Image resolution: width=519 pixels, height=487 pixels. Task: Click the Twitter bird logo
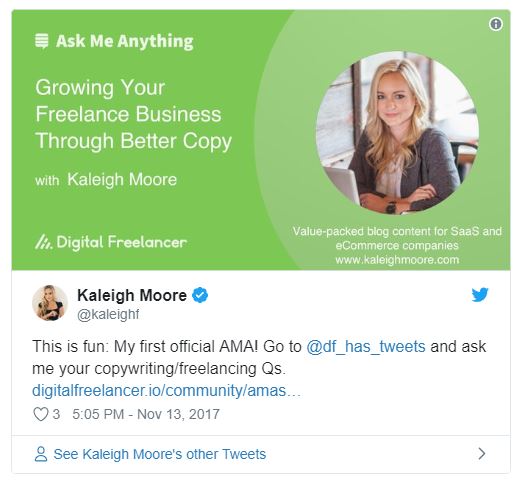pos(480,294)
